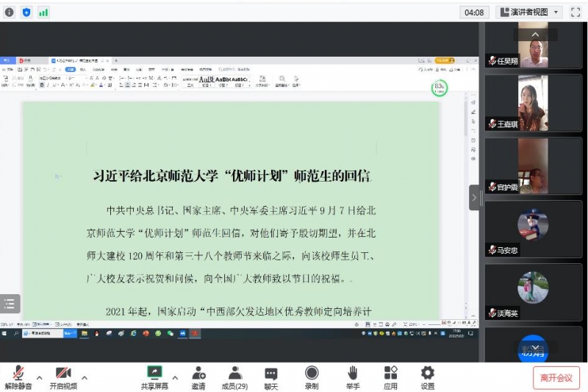588x392 pixels.
Task: Expand video options arrow beside 开启视频
Action: click(85, 377)
